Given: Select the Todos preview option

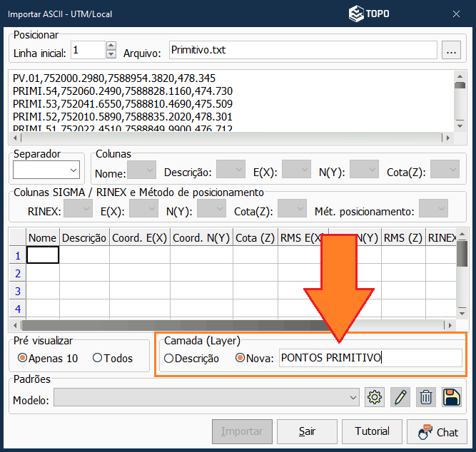Looking at the screenshot, I should coord(97,358).
